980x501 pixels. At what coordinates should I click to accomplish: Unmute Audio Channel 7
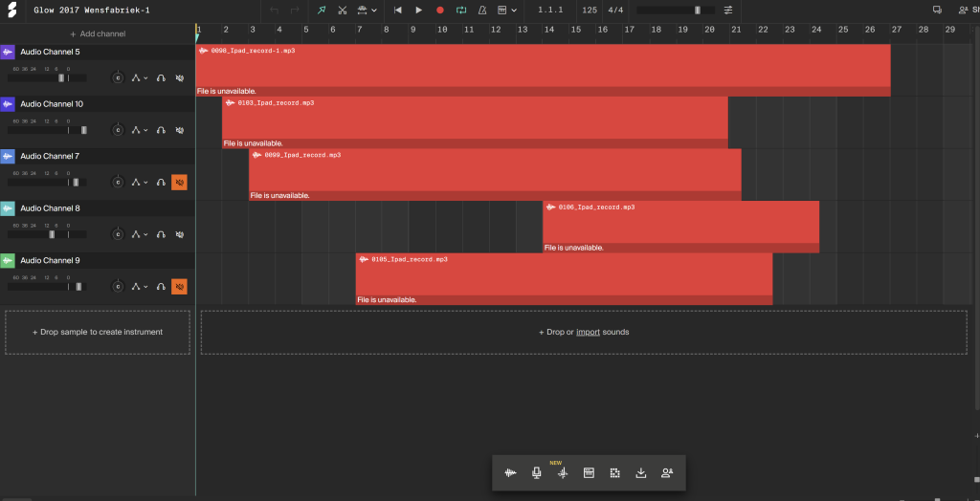(x=179, y=182)
